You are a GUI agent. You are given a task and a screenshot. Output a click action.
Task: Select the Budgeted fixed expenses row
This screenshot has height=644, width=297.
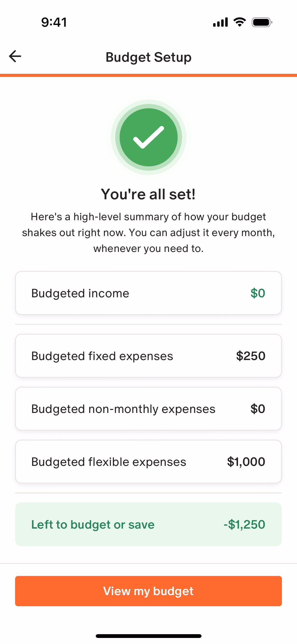(148, 356)
